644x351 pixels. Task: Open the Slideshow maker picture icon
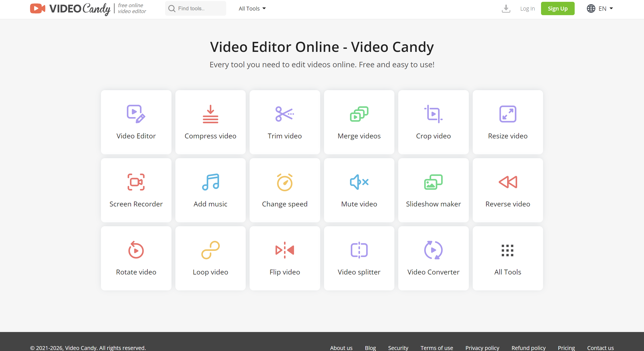(x=433, y=182)
